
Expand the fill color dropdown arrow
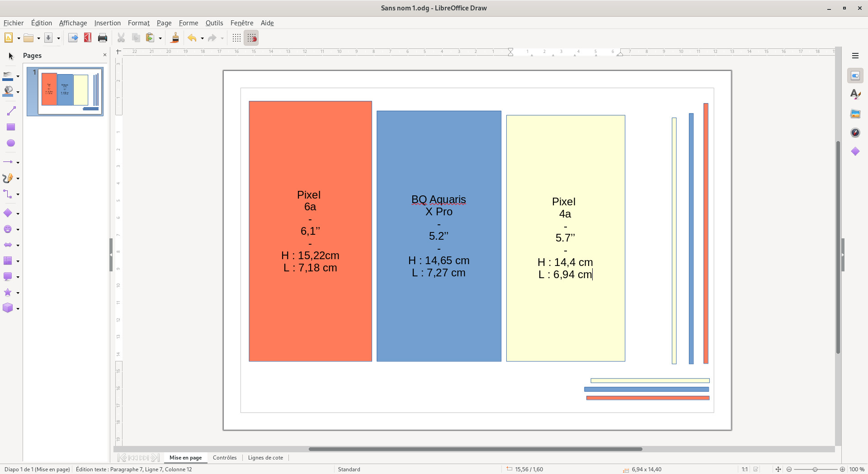tap(18, 92)
